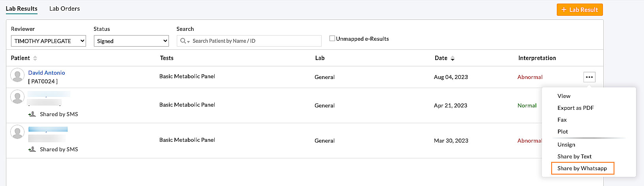Click Unsign in the context menu
Viewport: 644px width, 186px height.
point(566,145)
